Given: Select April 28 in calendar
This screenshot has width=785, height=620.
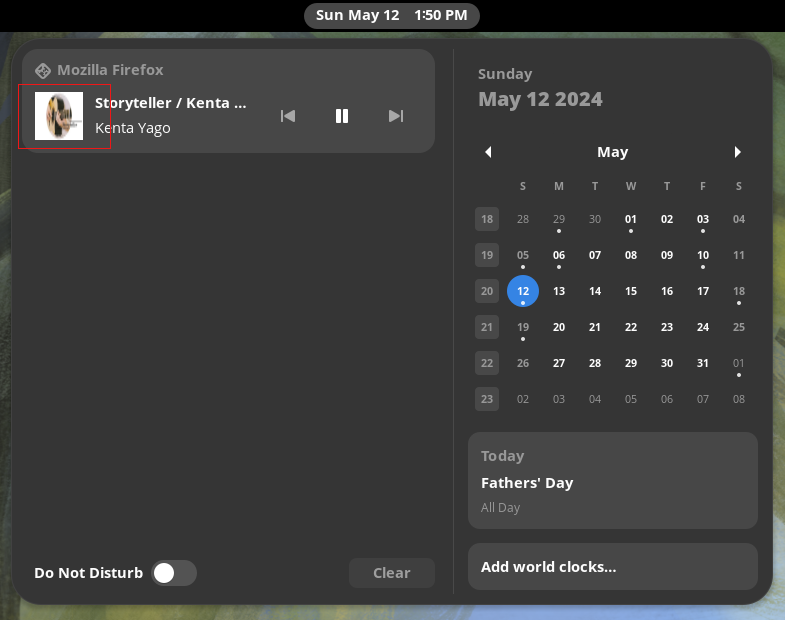Looking at the screenshot, I should [523, 219].
